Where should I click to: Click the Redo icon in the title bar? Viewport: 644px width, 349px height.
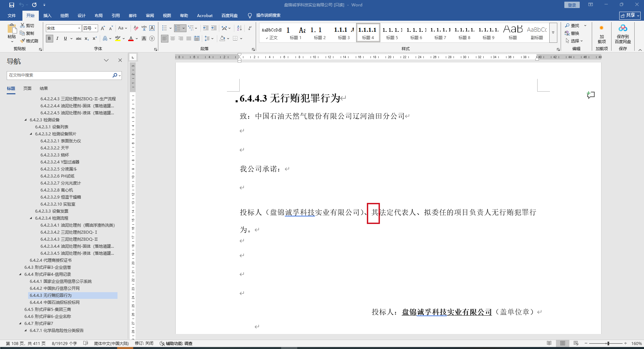34,5
